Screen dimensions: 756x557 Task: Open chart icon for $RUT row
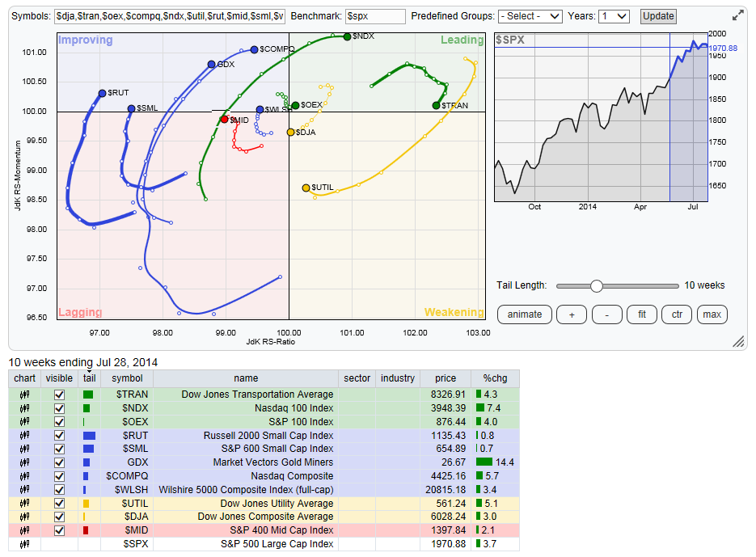[24, 436]
